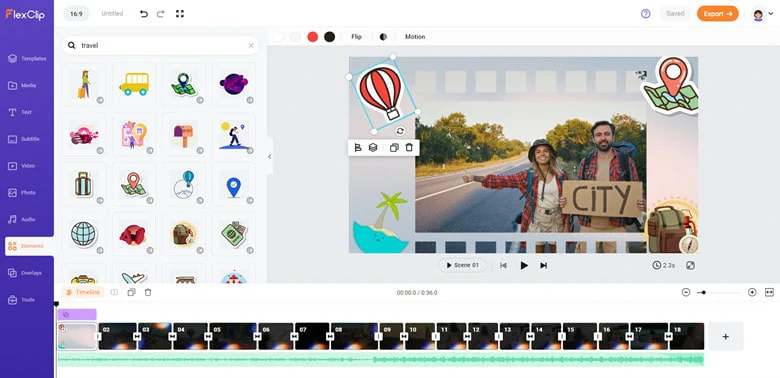Click the orange Export button
The image size is (780, 378).
717,14
